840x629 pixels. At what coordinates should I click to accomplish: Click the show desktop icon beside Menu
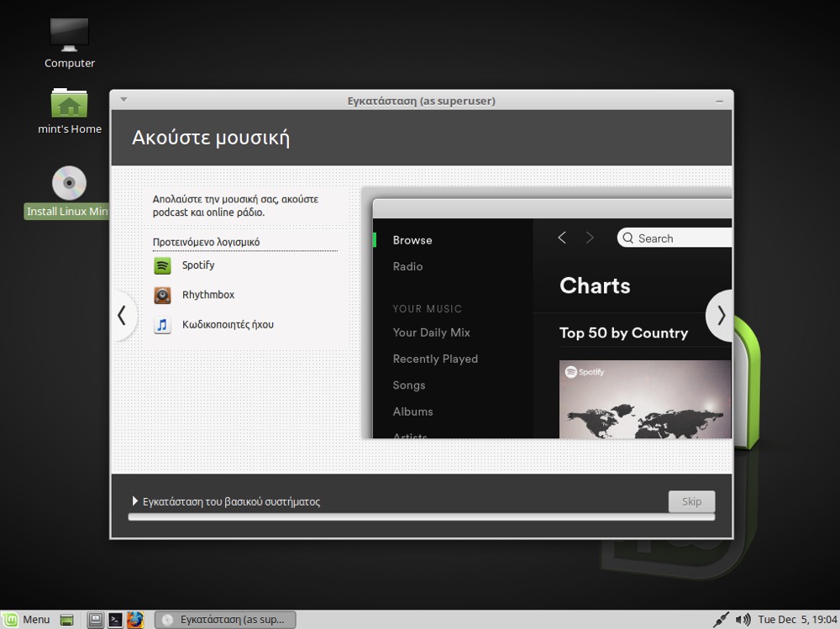coord(67,620)
